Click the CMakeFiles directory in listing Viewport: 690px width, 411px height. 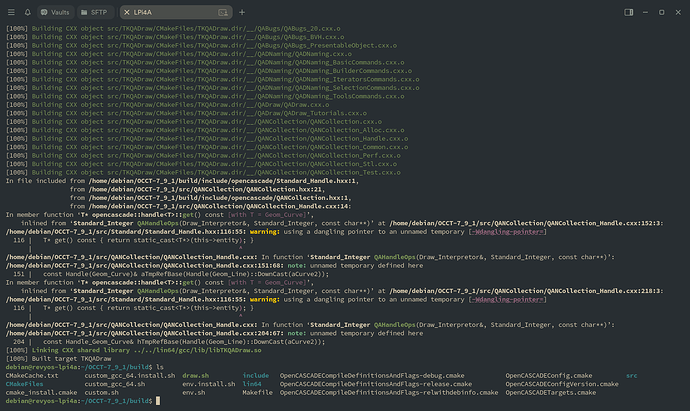26,384
